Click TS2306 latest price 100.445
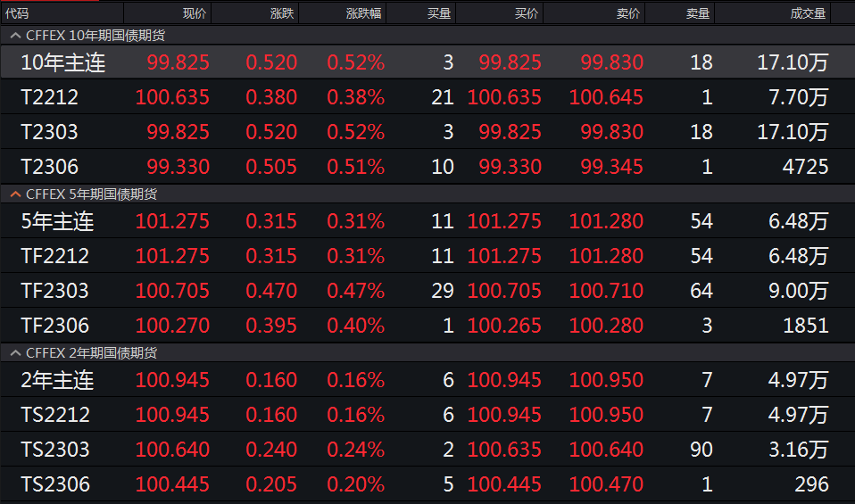 coord(173,484)
